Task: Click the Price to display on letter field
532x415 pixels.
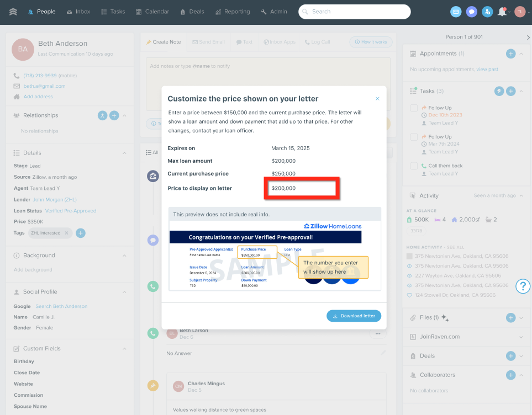Action: 301,188
